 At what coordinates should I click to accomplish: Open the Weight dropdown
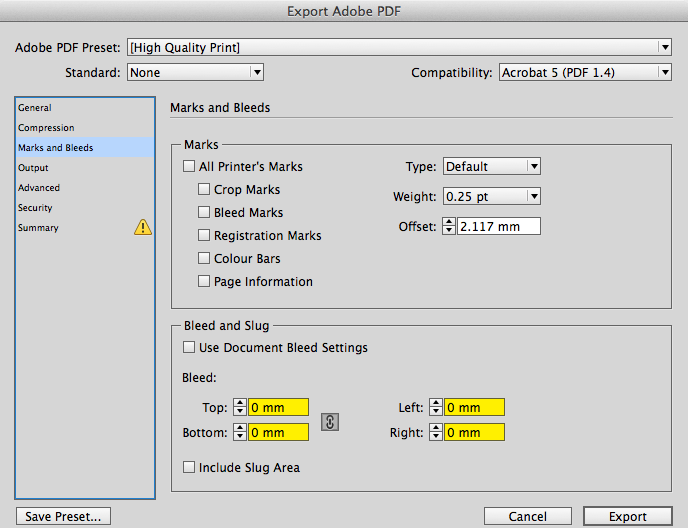pyautogui.click(x=492, y=196)
